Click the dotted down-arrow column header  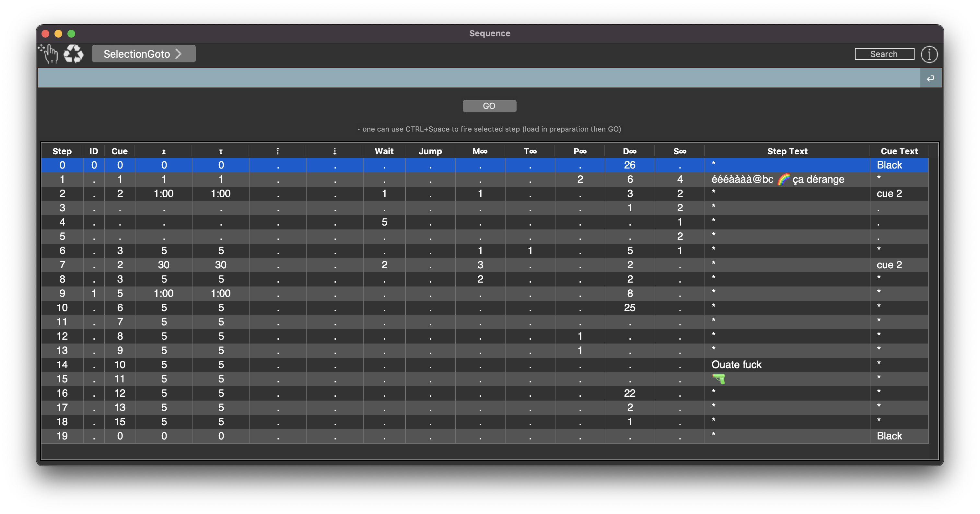335,151
